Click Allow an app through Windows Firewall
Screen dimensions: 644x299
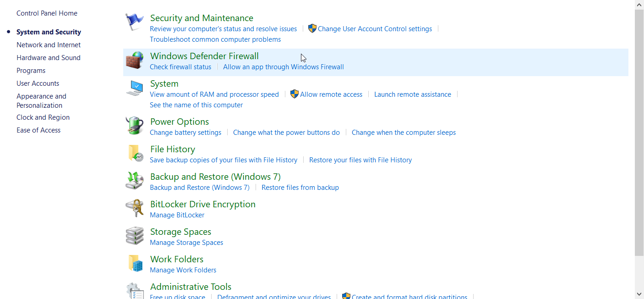coord(284,67)
